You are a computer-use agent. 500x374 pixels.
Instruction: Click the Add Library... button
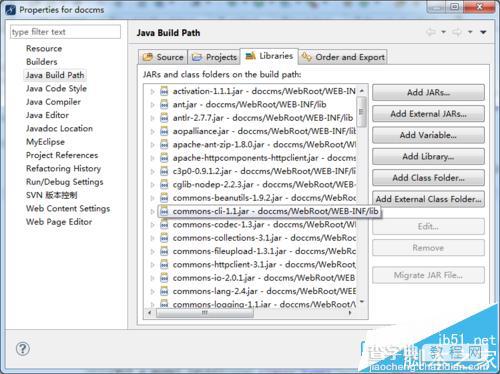click(428, 156)
